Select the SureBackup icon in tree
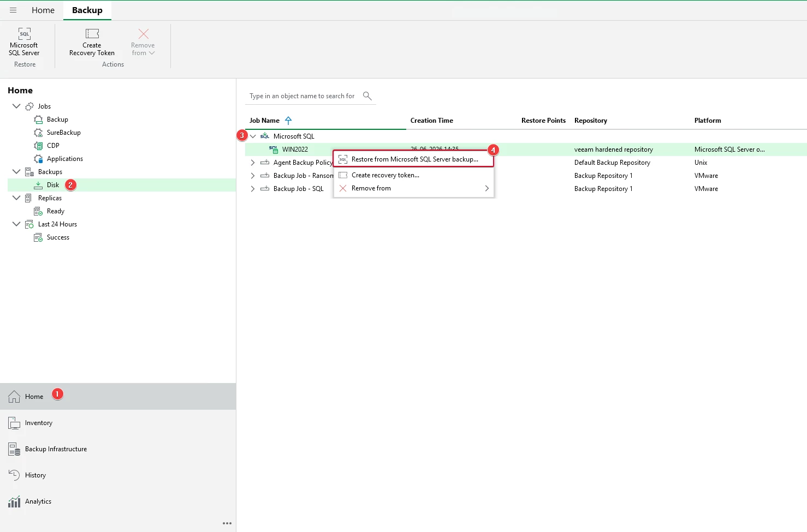 tap(38, 133)
